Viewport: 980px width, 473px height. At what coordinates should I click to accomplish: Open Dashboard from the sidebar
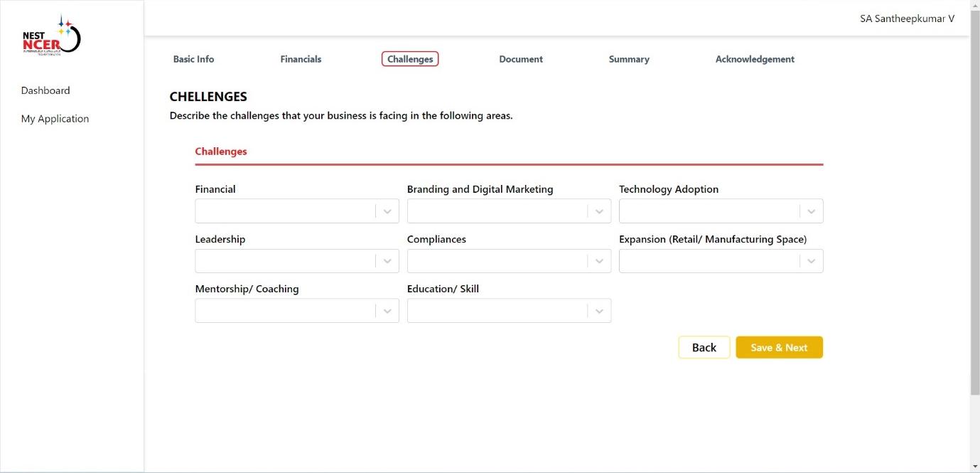(x=45, y=90)
